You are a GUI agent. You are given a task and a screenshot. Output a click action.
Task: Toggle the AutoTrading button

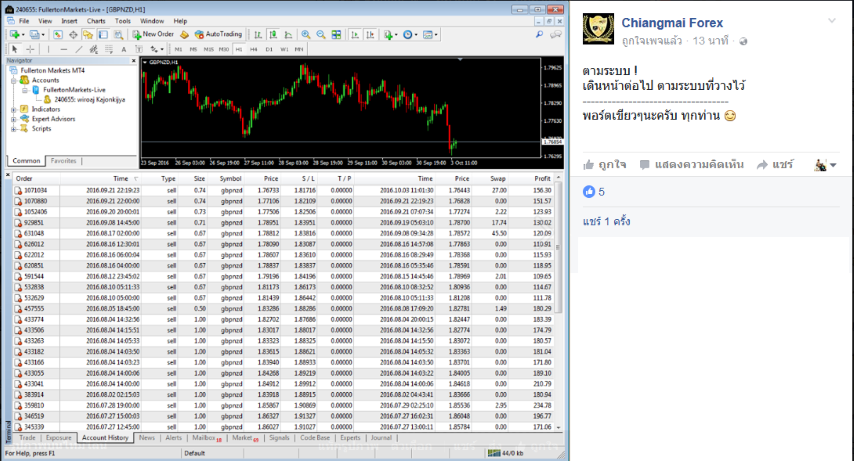[x=218, y=34]
